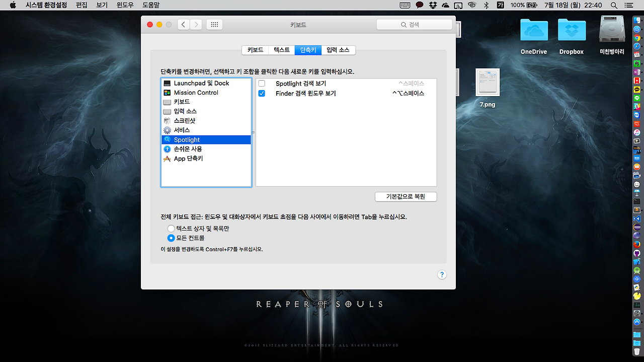Image resolution: width=644 pixels, height=362 pixels.
Task: Switch to the 텍스트 tab
Action: tap(282, 50)
